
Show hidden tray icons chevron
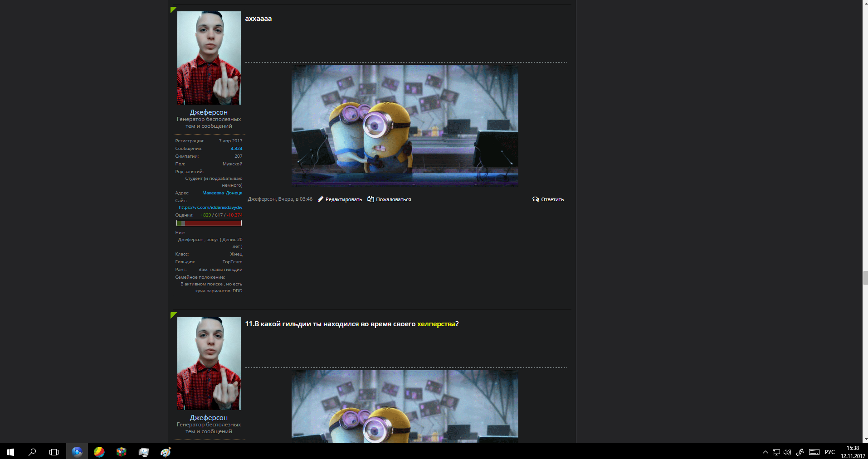pyautogui.click(x=765, y=452)
